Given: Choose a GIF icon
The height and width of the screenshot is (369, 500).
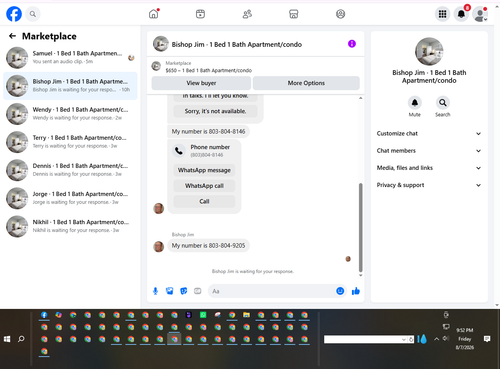Looking at the screenshot, I should (198, 291).
